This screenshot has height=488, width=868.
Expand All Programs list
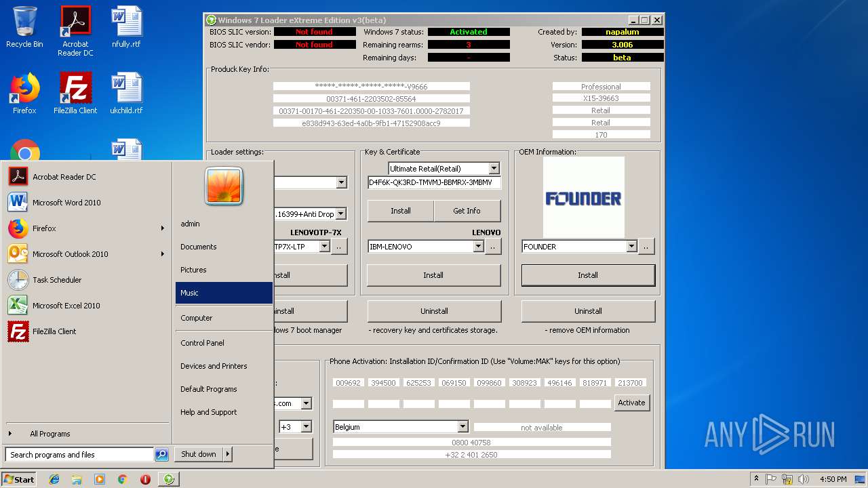86,434
